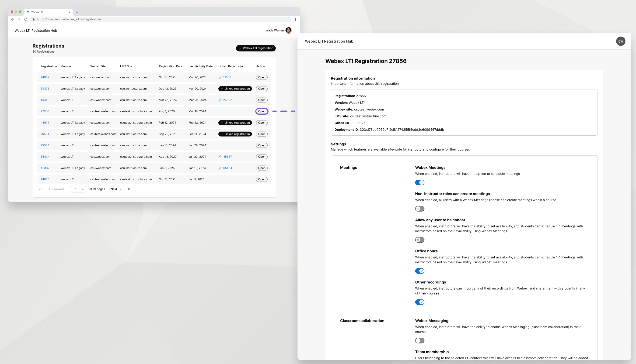
Task: Click Webex LTI Registration 27856 page heading
Action: pyautogui.click(x=366, y=61)
